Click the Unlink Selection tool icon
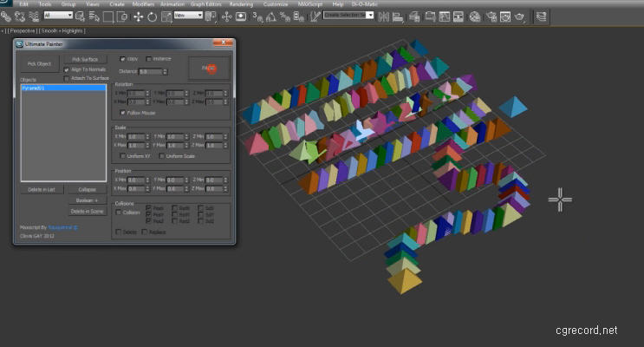The width and height of the screenshot is (644, 347). [20, 16]
